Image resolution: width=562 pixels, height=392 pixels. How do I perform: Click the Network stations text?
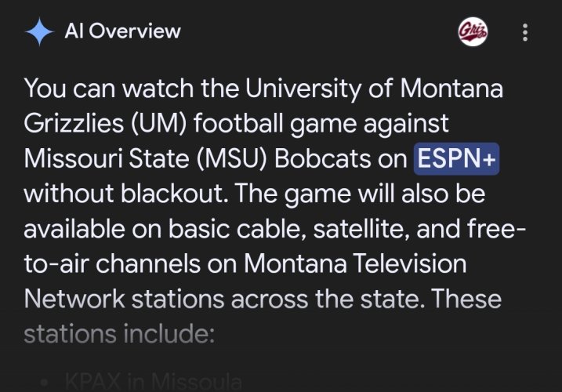(x=124, y=299)
